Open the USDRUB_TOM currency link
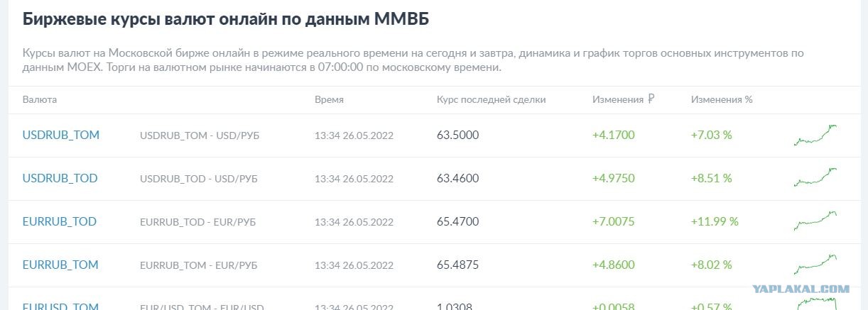Screen dimensions: 868x310 [61, 135]
